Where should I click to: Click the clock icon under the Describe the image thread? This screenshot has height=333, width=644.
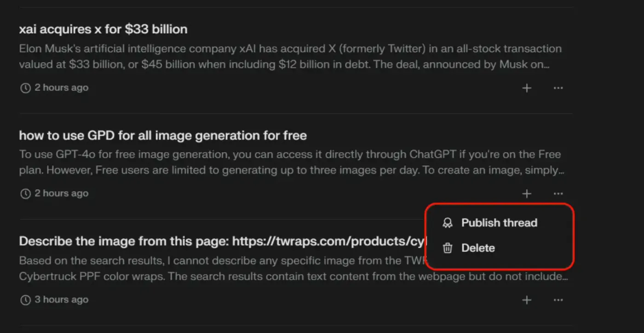coord(25,300)
